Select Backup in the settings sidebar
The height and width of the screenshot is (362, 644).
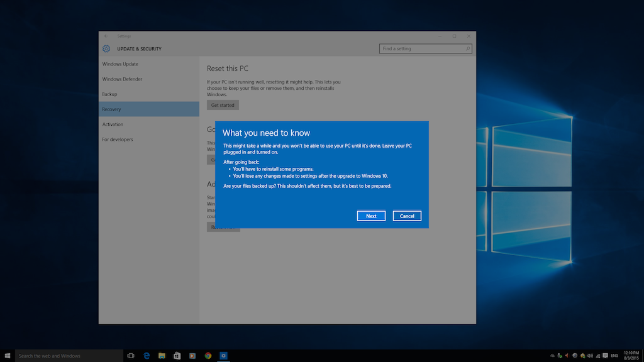tap(148, 94)
